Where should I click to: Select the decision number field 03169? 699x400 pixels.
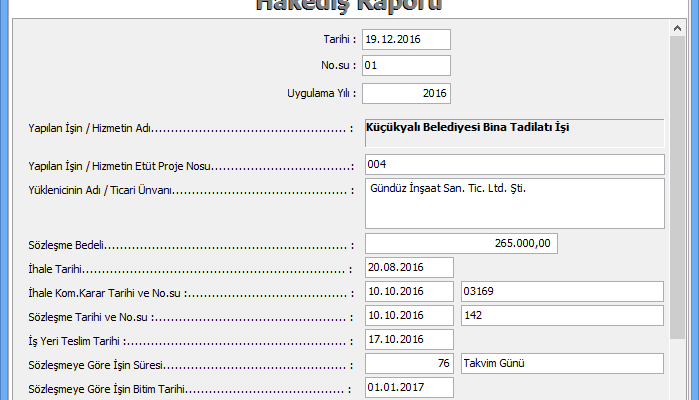click(561, 291)
